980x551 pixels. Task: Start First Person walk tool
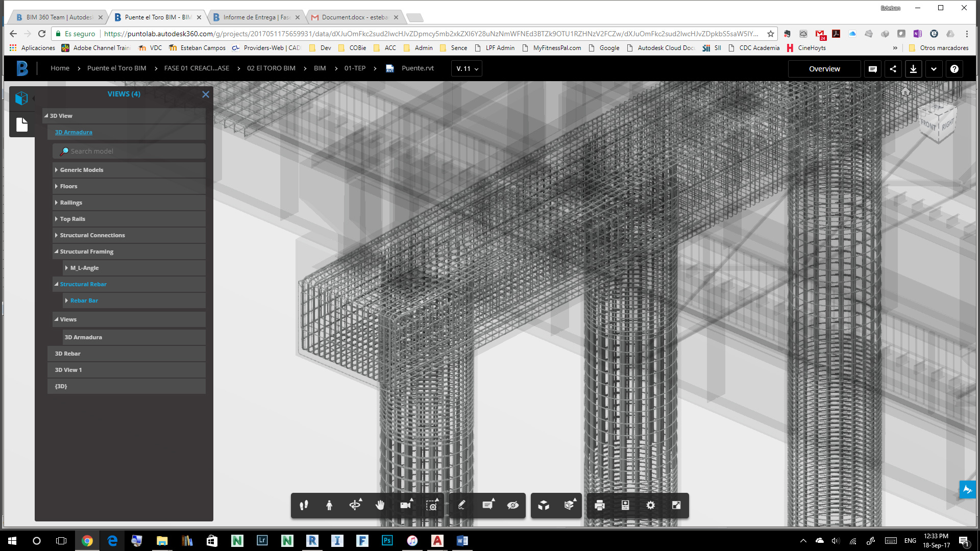pyautogui.click(x=329, y=505)
